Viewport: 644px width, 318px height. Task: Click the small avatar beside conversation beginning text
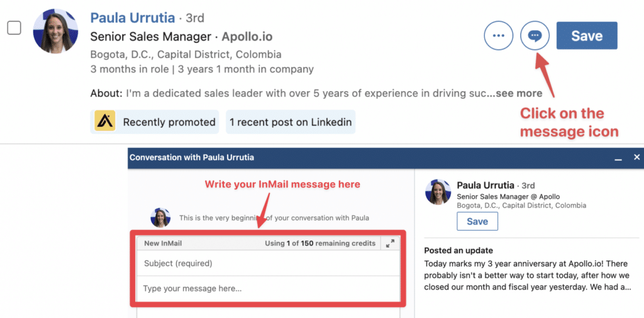[x=160, y=217]
